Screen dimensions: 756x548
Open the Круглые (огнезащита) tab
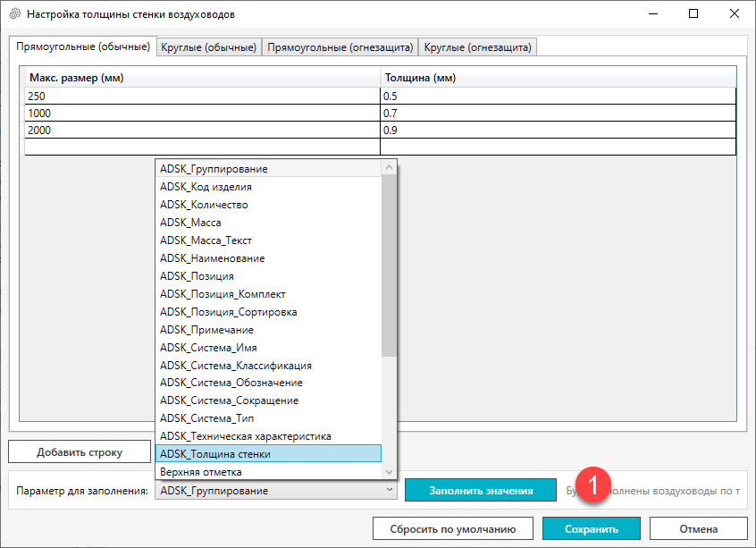tap(477, 47)
